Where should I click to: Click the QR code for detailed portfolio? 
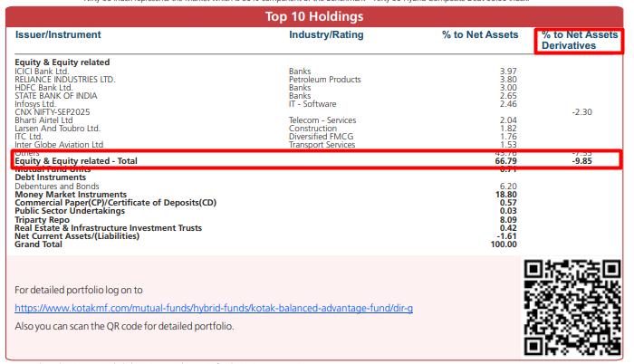click(572, 308)
